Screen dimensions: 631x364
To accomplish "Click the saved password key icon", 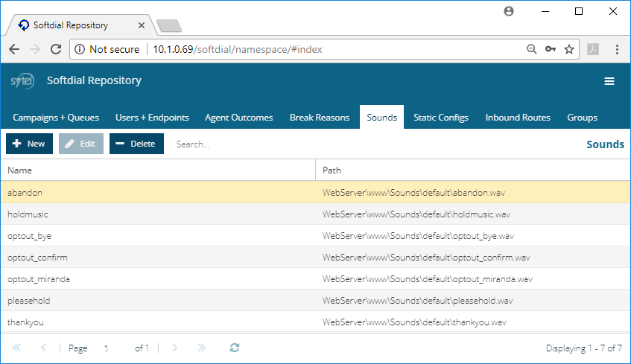I will (550, 49).
